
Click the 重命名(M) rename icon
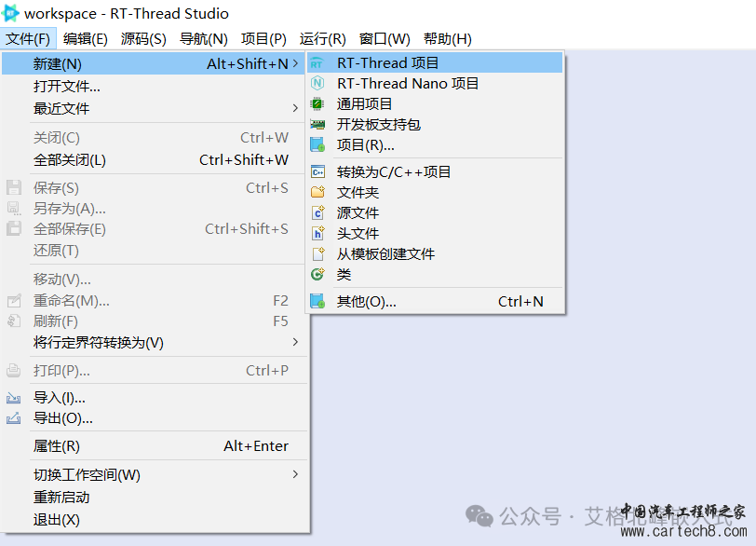[x=14, y=301]
